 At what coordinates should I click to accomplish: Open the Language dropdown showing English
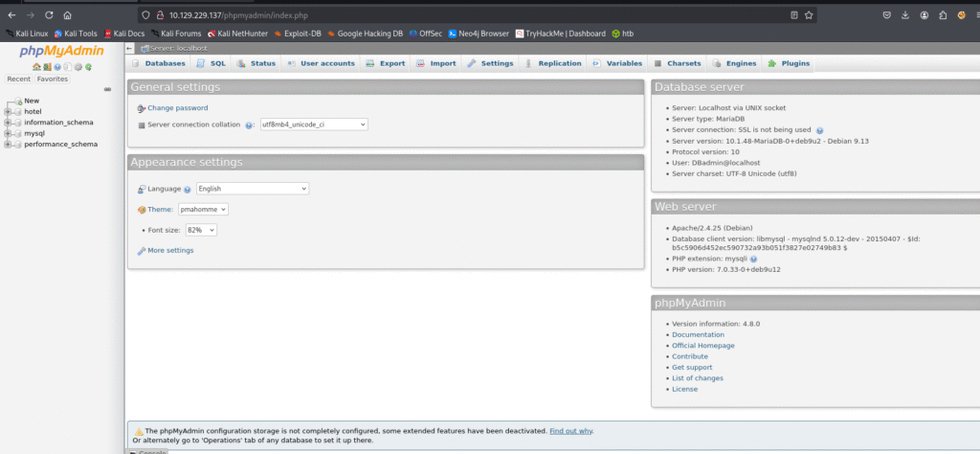pyautogui.click(x=253, y=189)
